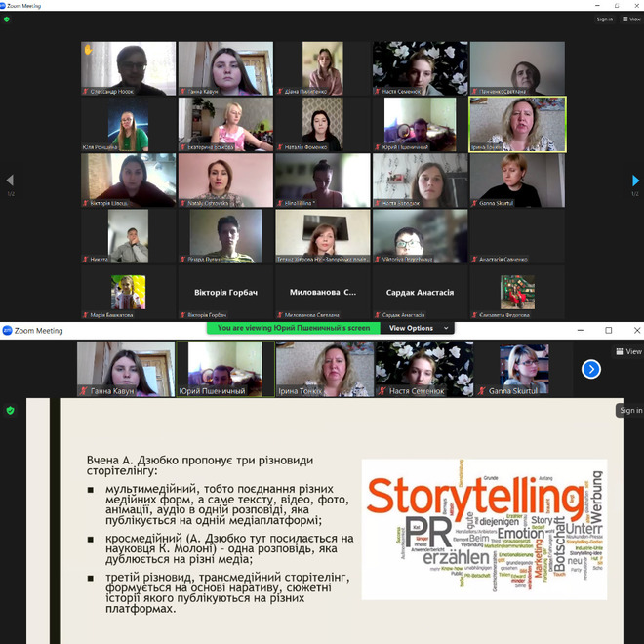This screenshot has height=644, width=644.
Task: Click Sign in at top right
Action: point(604,19)
